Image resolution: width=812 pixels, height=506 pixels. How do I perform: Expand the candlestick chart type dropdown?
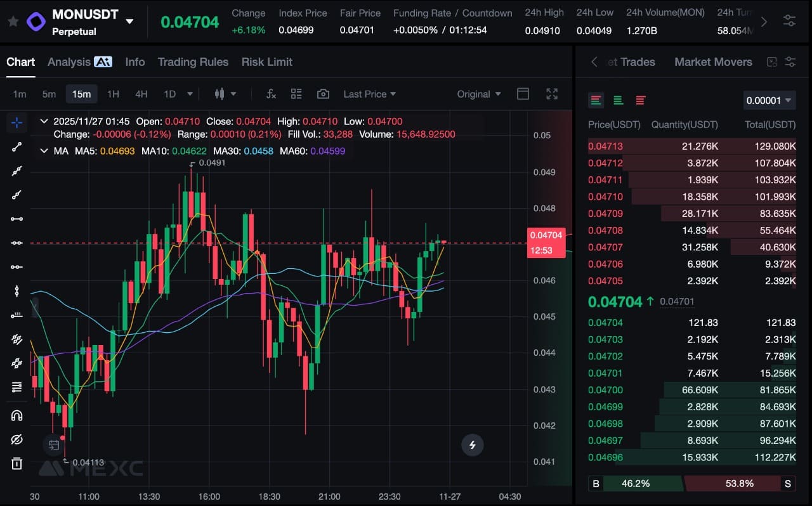[x=225, y=94]
